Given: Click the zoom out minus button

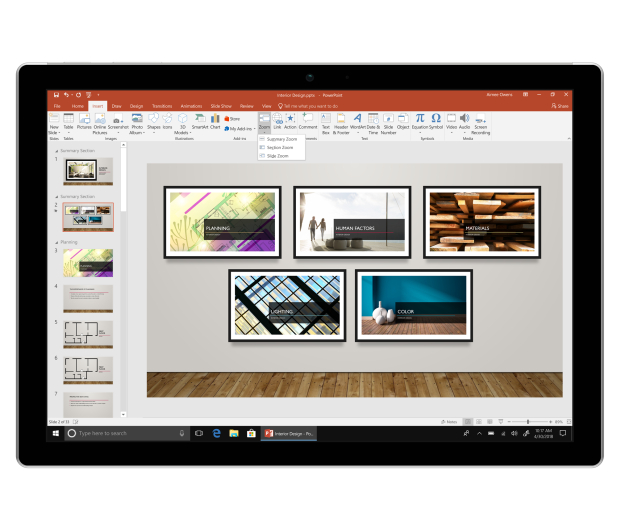Looking at the screenshot, I should pos(509,421).
